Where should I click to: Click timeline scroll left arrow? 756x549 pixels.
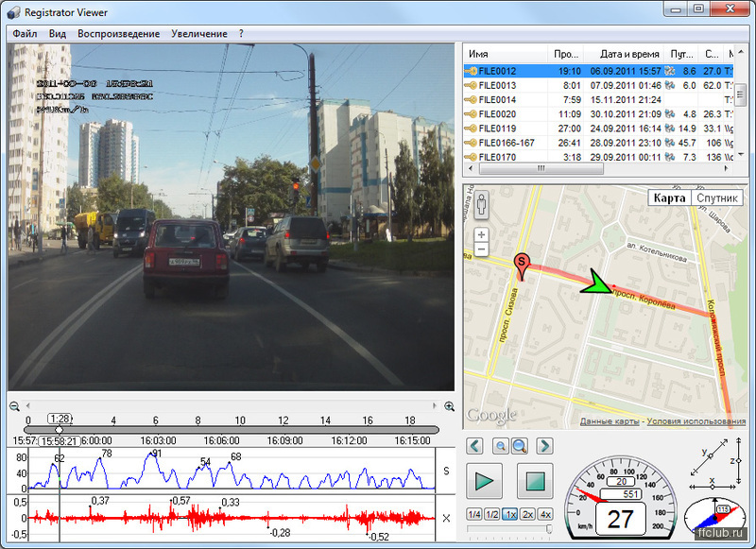[28, 406]
